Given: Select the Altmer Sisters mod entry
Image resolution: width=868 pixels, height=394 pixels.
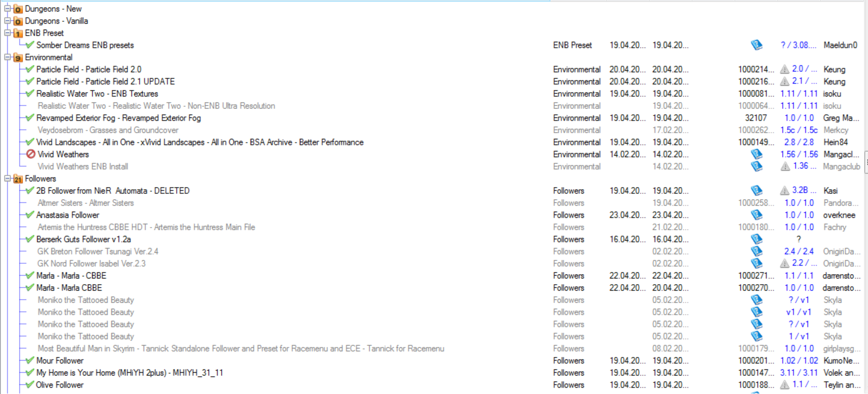Looking at the screenshot, I should (x=86, y=203).
